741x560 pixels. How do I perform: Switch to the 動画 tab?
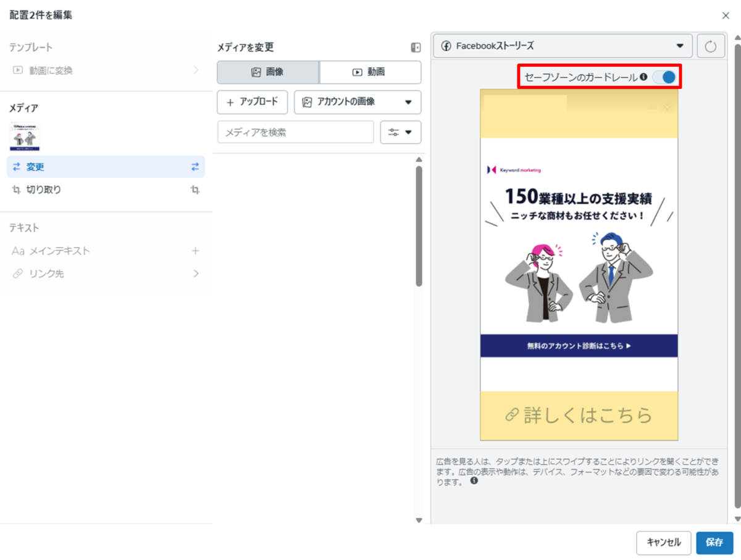pyautogui.click(x=370, y=72)
